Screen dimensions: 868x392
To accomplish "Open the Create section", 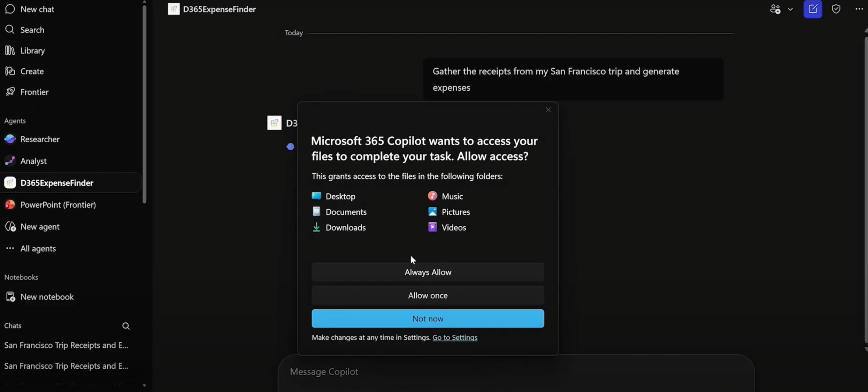I will pyautogui.click(x=32, y=71).
